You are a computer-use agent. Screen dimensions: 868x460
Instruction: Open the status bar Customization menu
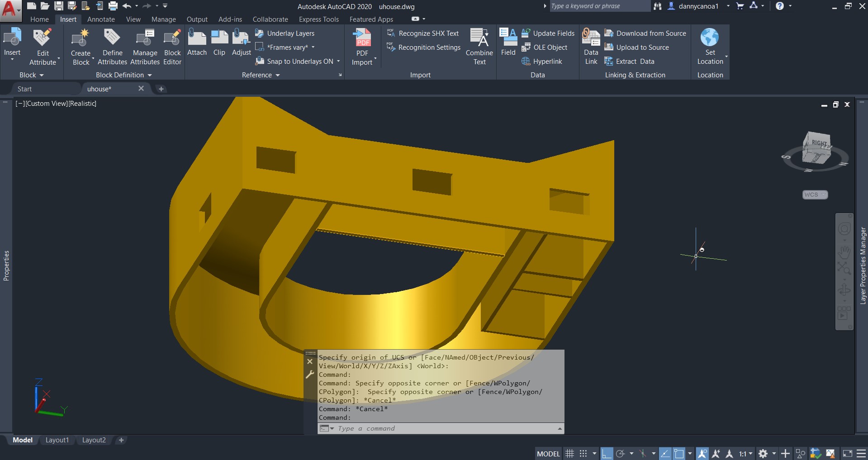click(x=861, y=453)
